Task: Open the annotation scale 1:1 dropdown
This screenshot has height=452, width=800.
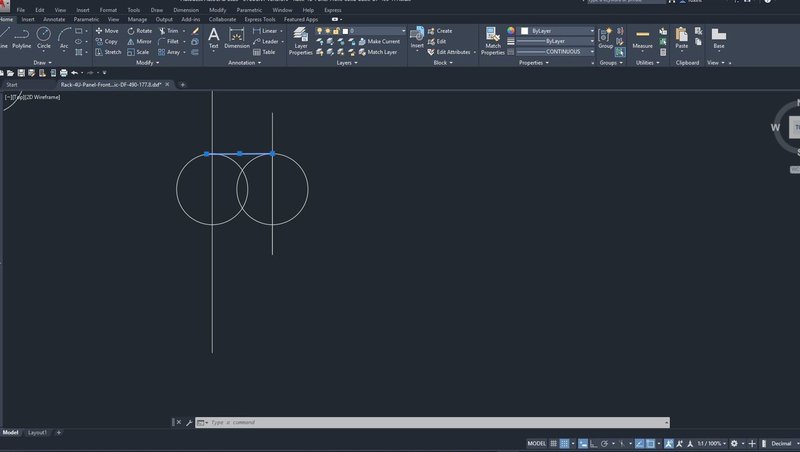Action: [x=712, y=443]
